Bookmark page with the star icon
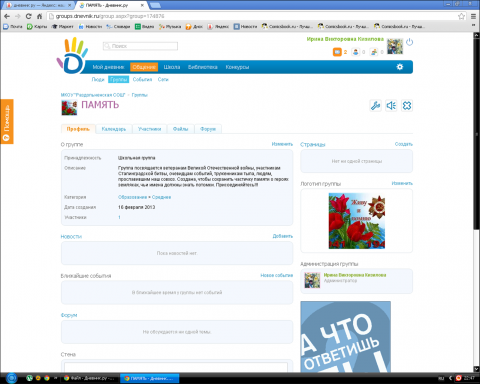The width and height of the screenshot is (480, 384). pos(461,16)
